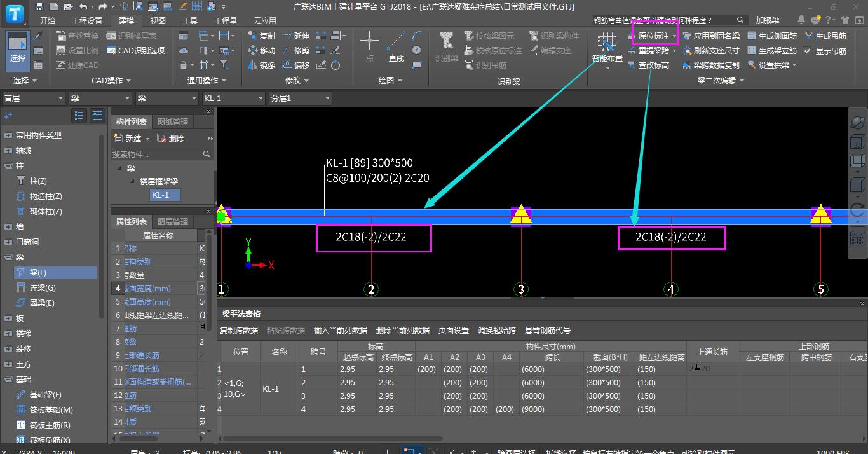The height and width of the screenshot is (454, 868).
Task: Expand the 墙 tree node
Action: 8,227
